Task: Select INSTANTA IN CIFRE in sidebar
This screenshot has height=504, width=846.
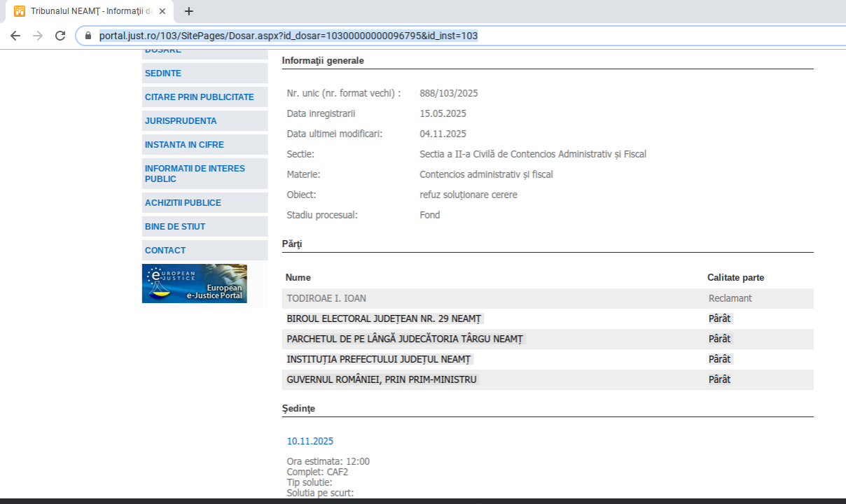Action: click(x=184, y=145)
